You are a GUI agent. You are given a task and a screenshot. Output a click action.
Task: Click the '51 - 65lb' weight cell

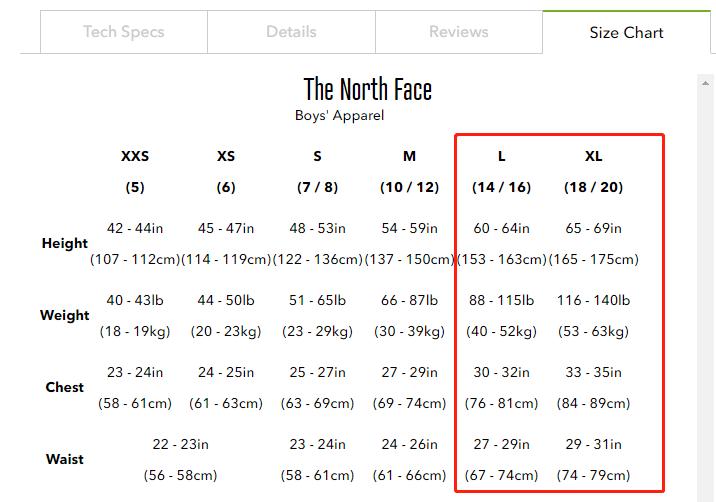317,300
